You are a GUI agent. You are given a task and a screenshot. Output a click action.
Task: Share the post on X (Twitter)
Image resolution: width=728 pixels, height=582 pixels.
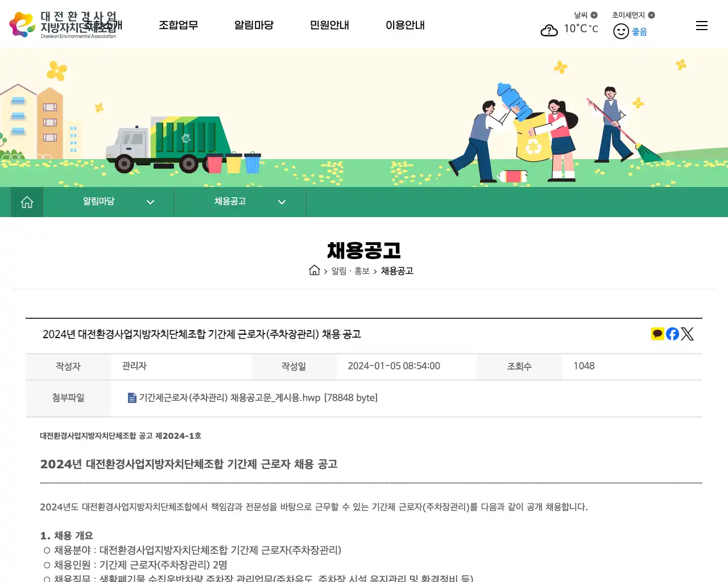pos(687,334)
